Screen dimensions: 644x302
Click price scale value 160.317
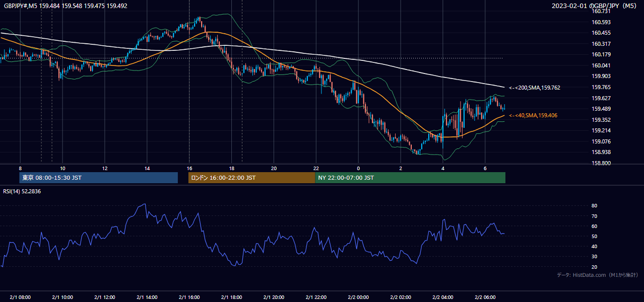[x=601, y=44]
